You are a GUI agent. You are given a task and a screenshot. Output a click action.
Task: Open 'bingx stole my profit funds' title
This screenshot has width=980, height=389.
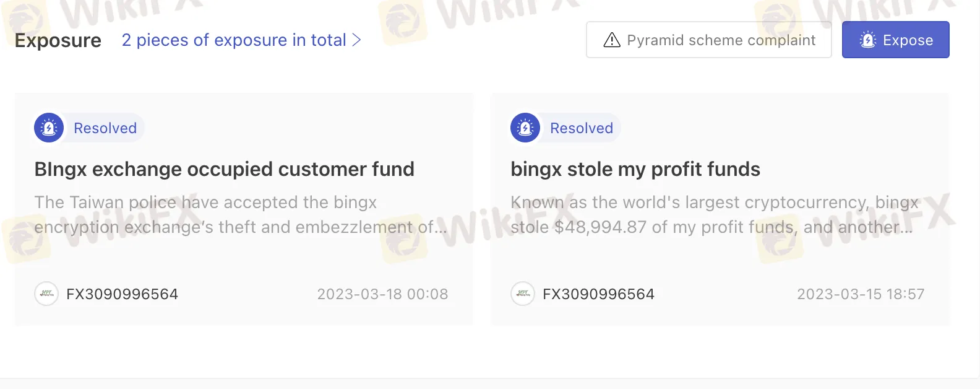click(635, 169)
